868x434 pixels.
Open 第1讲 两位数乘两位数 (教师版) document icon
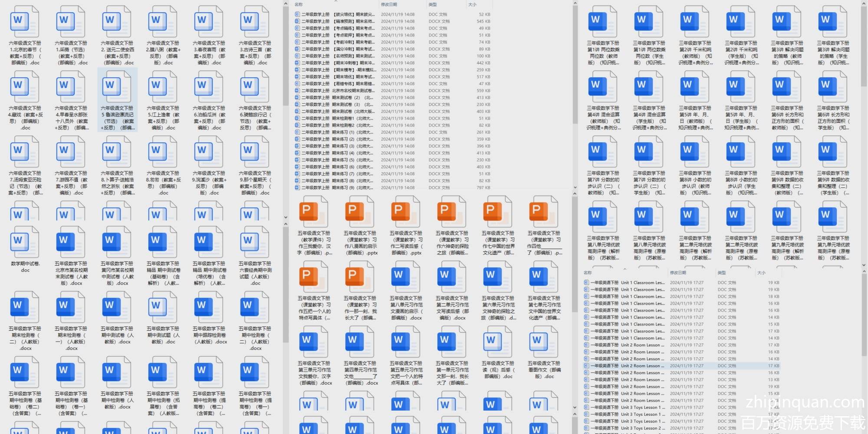pyautogui.click(x=602, y=22)
